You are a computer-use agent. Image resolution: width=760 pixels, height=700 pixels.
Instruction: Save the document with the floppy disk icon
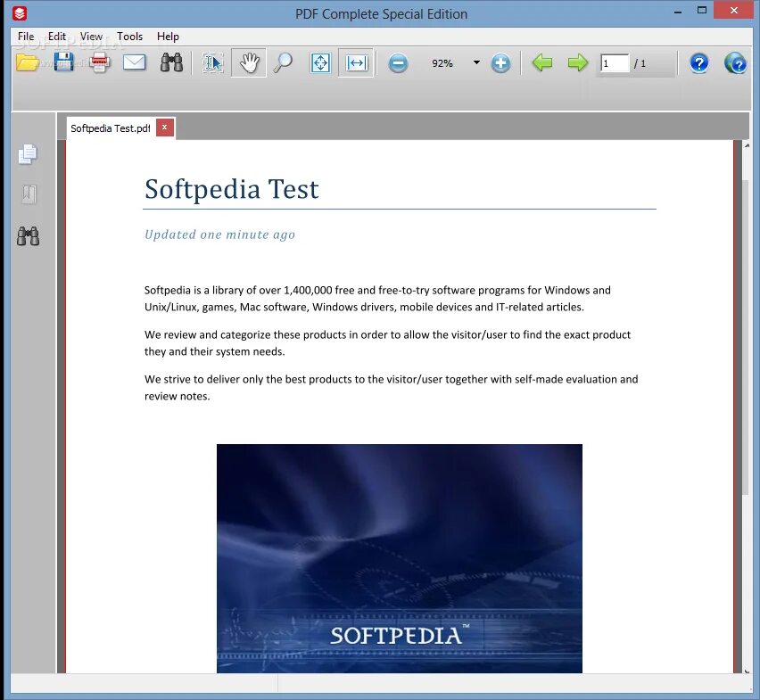63,62
